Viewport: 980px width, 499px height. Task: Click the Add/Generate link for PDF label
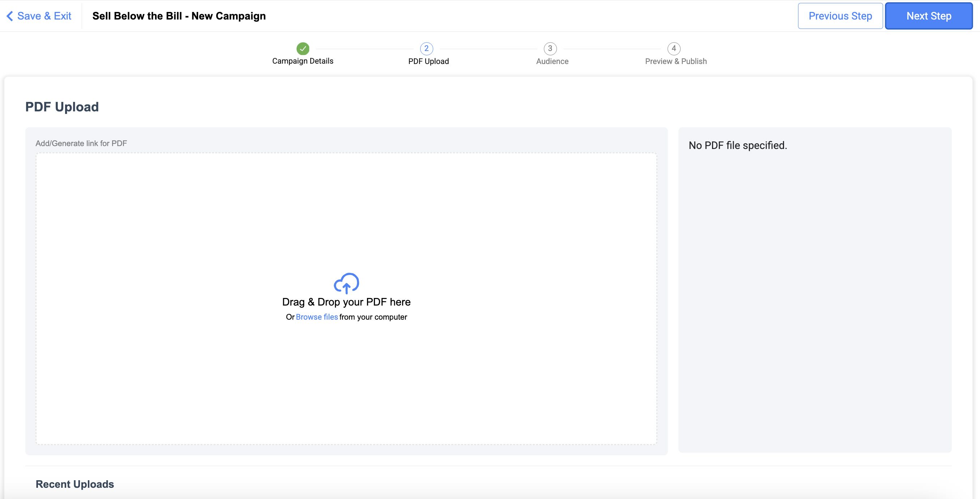(x=81, y=144)
